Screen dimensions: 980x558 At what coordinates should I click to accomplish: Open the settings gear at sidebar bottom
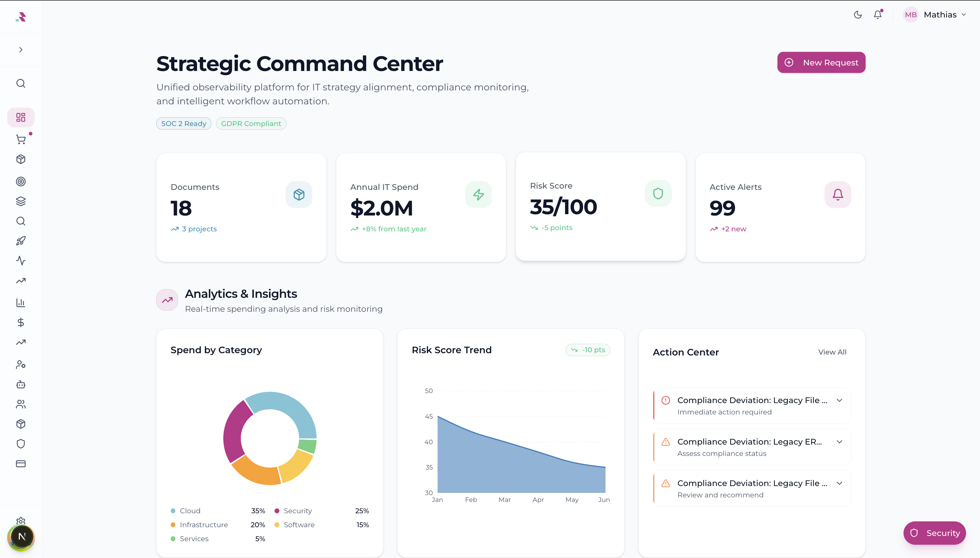tap(21, 521)
